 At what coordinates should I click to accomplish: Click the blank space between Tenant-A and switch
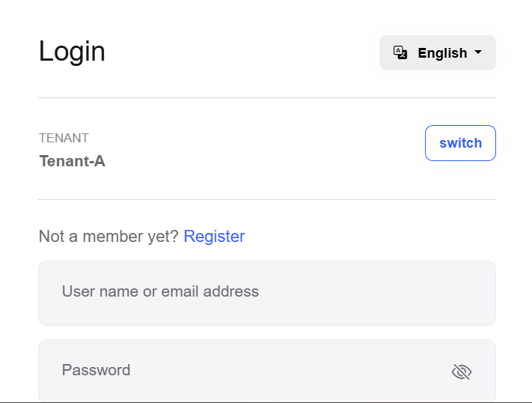262,150
